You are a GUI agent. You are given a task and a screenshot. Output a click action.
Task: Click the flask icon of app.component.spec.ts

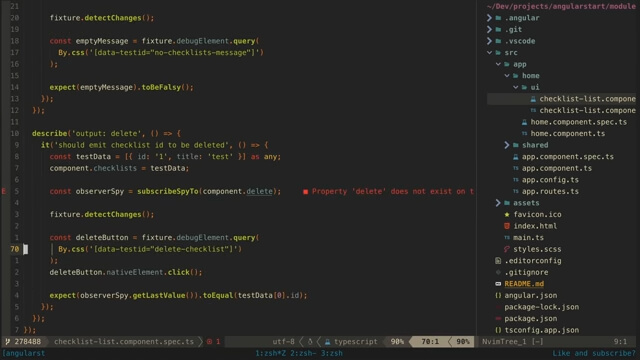[516, 157]
